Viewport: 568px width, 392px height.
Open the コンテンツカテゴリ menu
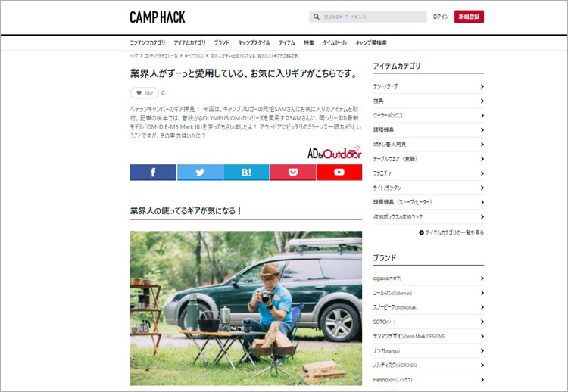click(x=148, y=42)
